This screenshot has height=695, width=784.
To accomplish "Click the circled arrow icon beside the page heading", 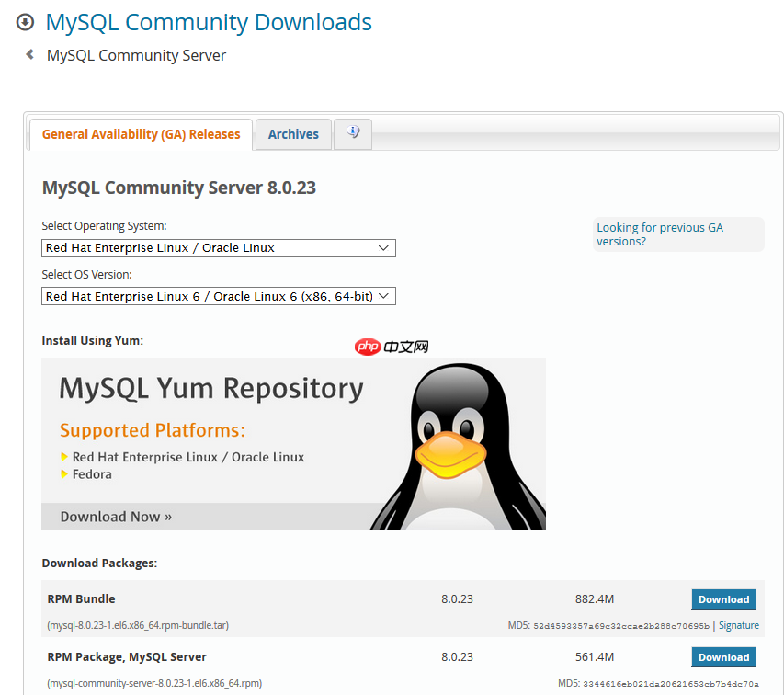I will click(25, 21).
